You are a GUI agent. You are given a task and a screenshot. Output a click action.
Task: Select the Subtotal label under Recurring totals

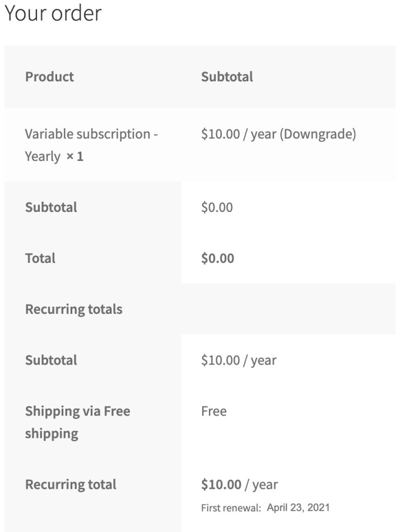[51, 360]
